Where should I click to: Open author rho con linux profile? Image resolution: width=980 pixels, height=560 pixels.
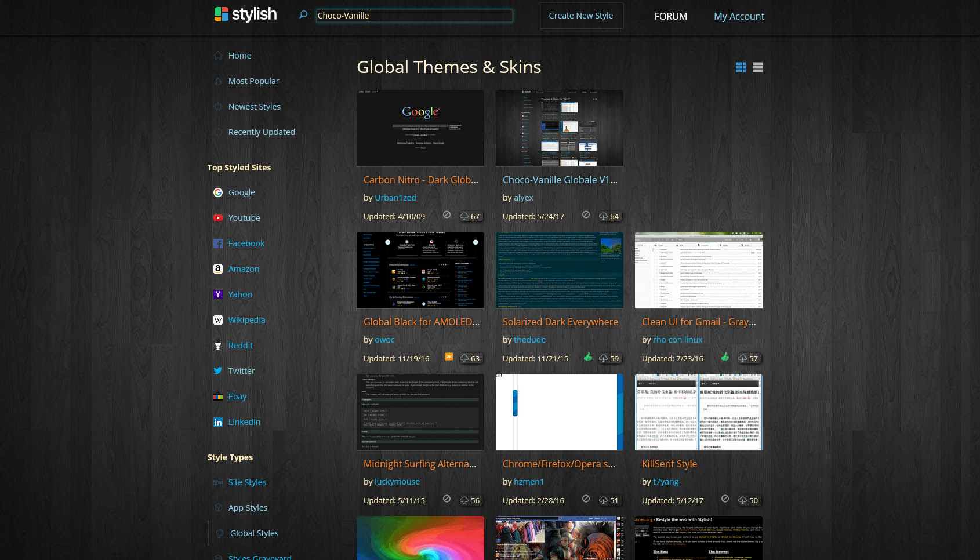click(677, 340)
